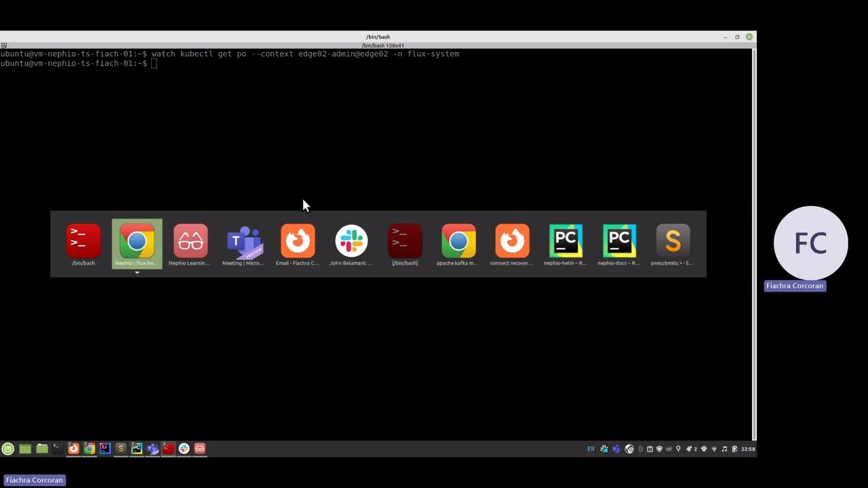868x488 pixels.
Task: Click the Teams icon in the taskbar
Action: [153, 449]
